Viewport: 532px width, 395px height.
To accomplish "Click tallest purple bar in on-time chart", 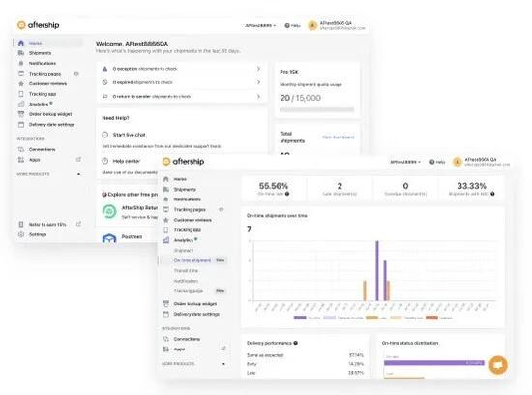I will click(377, 271).
